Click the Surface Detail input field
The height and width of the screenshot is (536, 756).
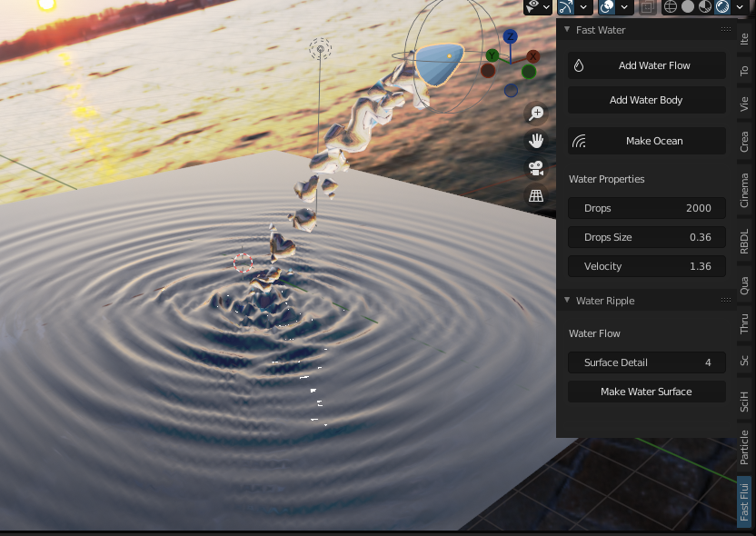pos(646,362)
